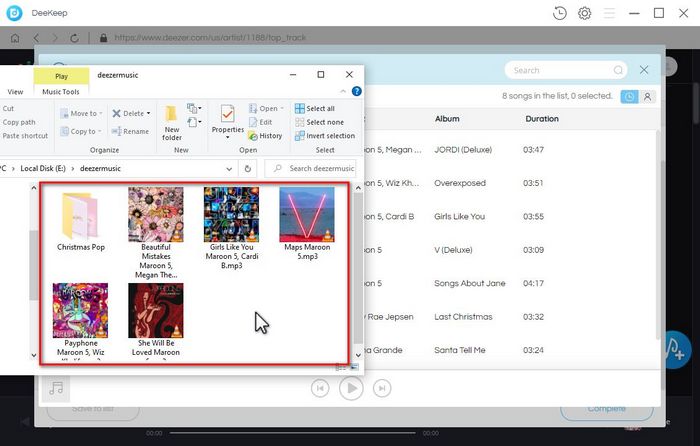Select Girls Like You Maroon 5 file
The height and width of the screenshot is (446, 700).
[231, 228]
